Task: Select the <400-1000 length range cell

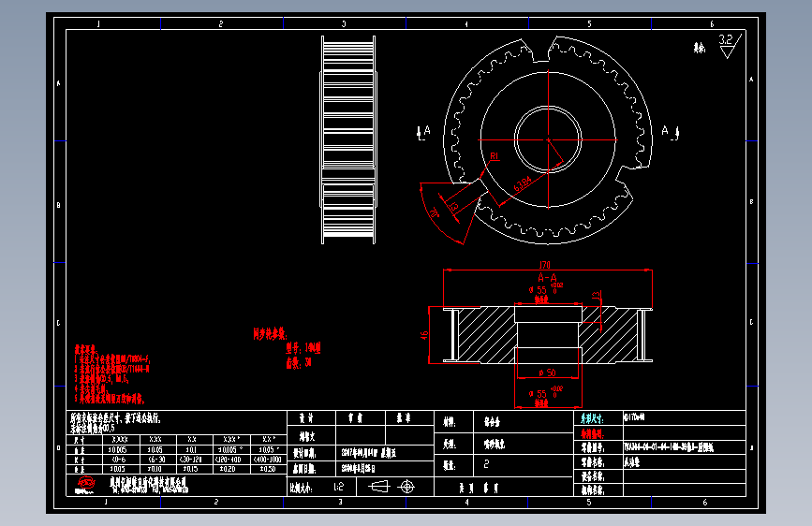Action: [x=268, y=460]
